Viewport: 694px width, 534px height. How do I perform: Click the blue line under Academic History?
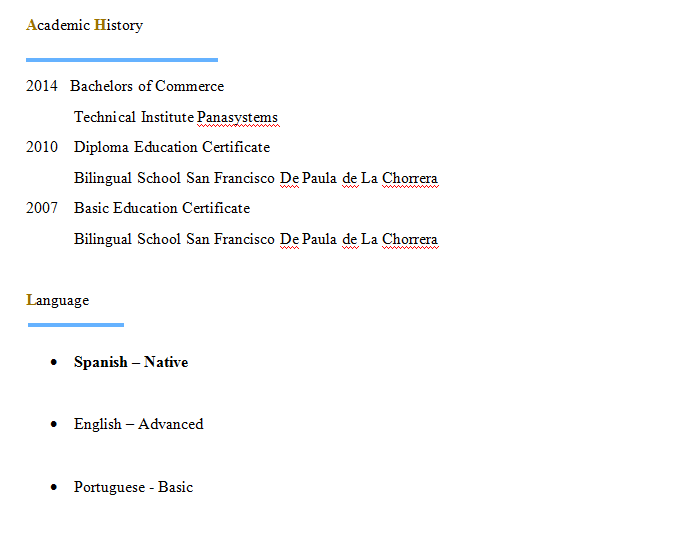point(122,60)
